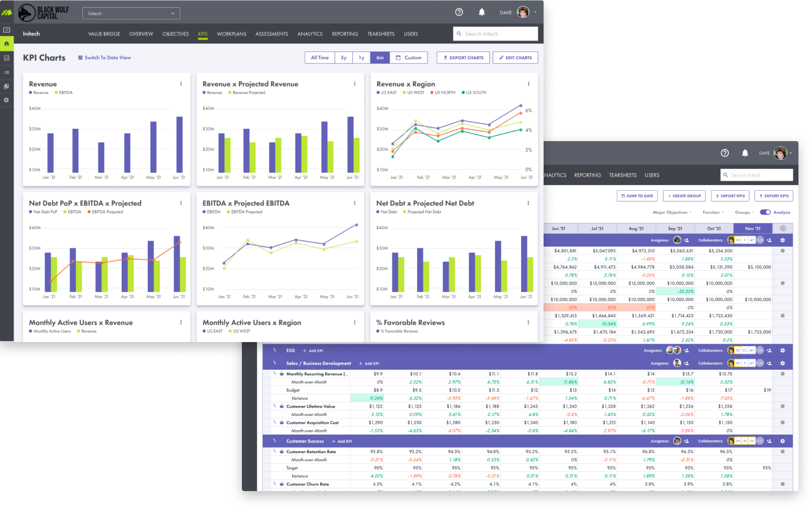Go to the Overview tab
Viewport: 812px width, 508px height.
click(x=141, y=34)
